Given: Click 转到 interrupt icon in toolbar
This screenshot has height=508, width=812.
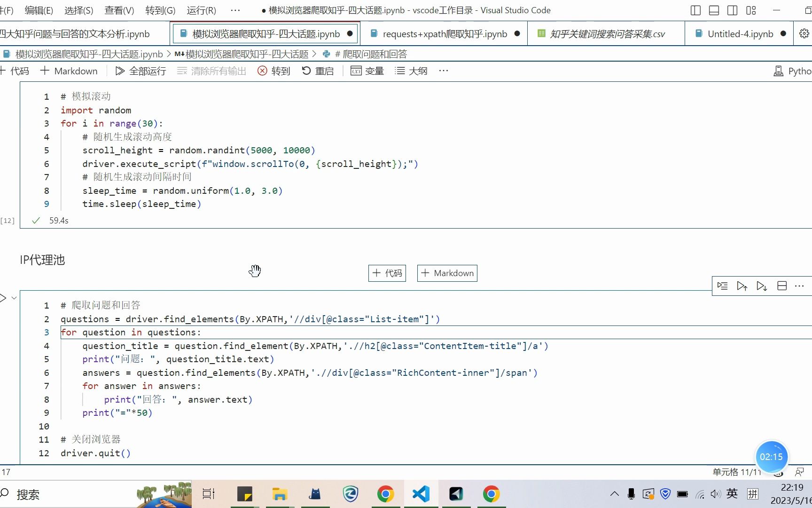Looking at the screenshot, I should [262, 71].
